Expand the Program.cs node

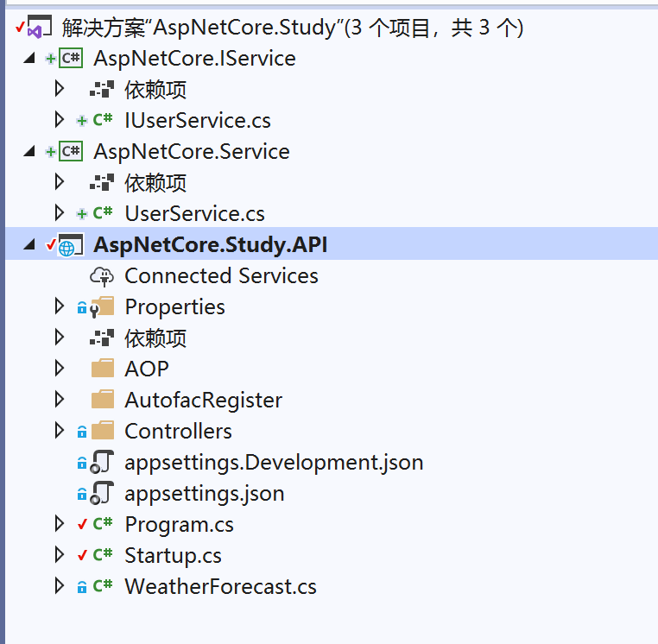(60, 524)
